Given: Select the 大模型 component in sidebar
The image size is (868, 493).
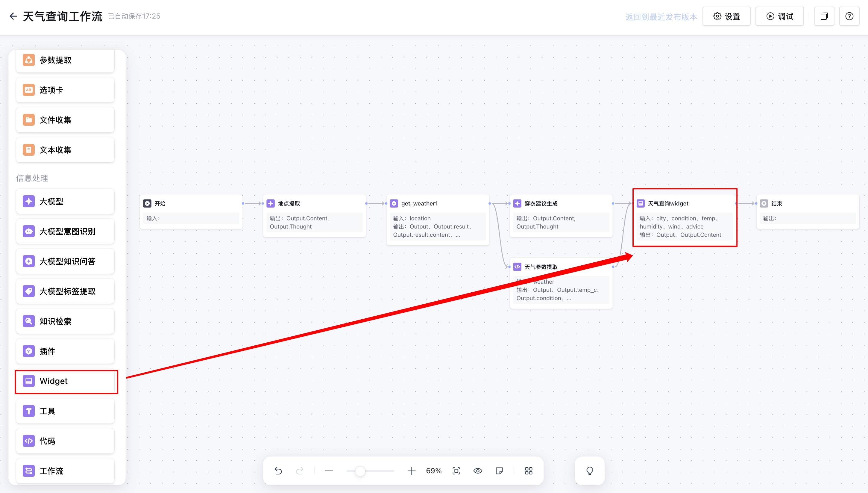Looking at the screenshot, I should [x=65, y=202].
